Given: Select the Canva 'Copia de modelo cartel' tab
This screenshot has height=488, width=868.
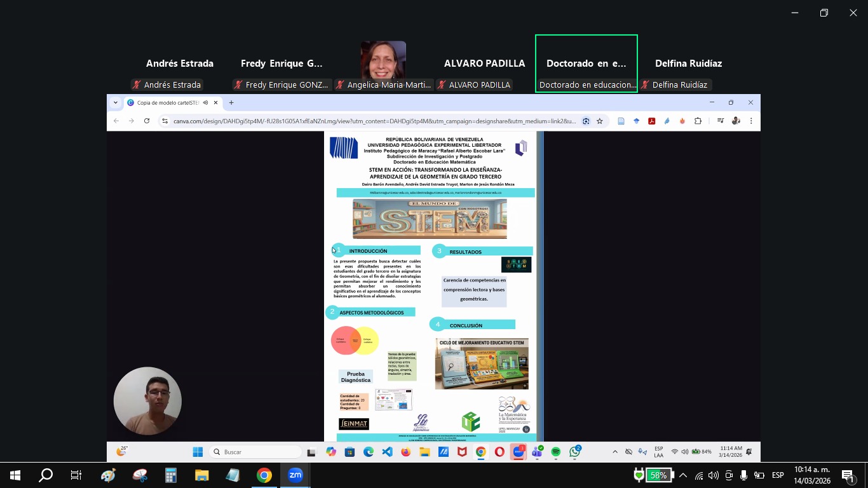Looking at the screenshot, I should click(x=168, y=102).
